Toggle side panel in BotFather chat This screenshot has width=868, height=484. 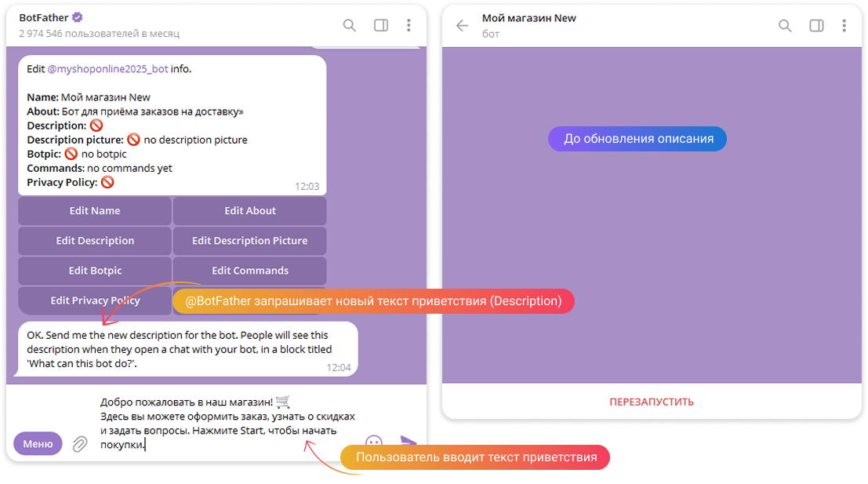(381, 25)
